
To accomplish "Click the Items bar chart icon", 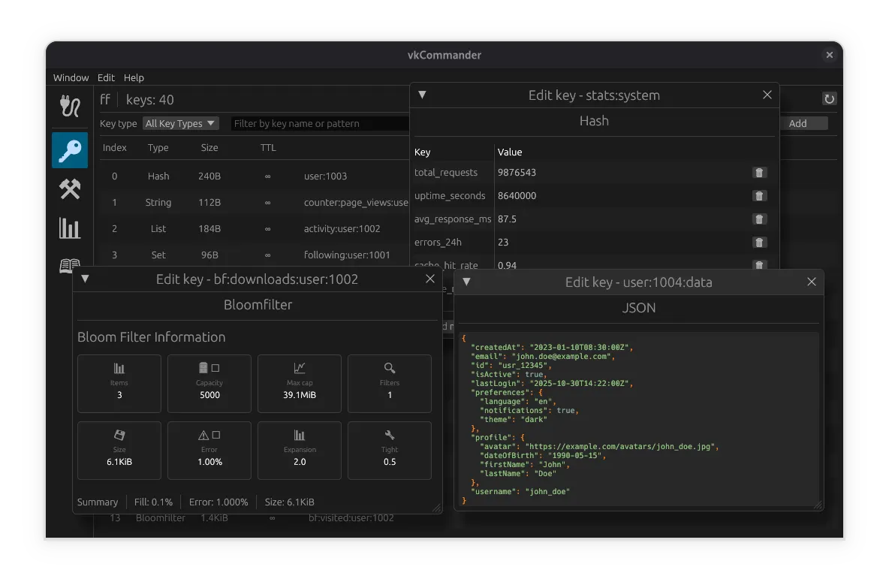I will 119,368.
